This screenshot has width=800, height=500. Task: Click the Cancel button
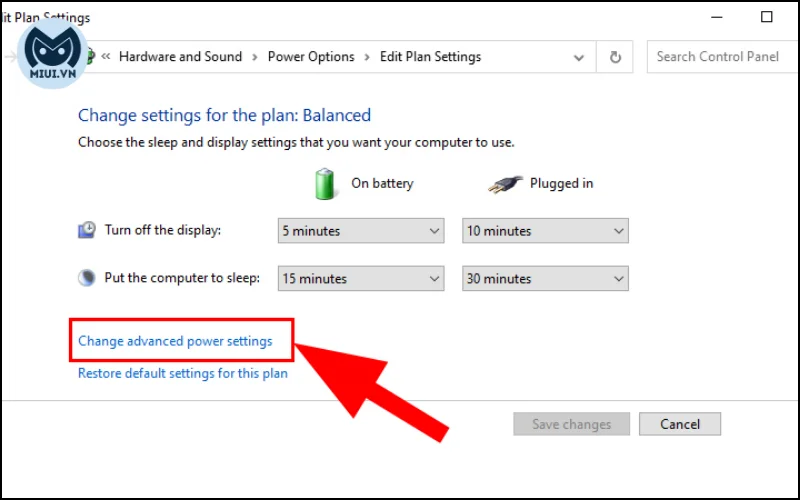(x=680, y=424)
